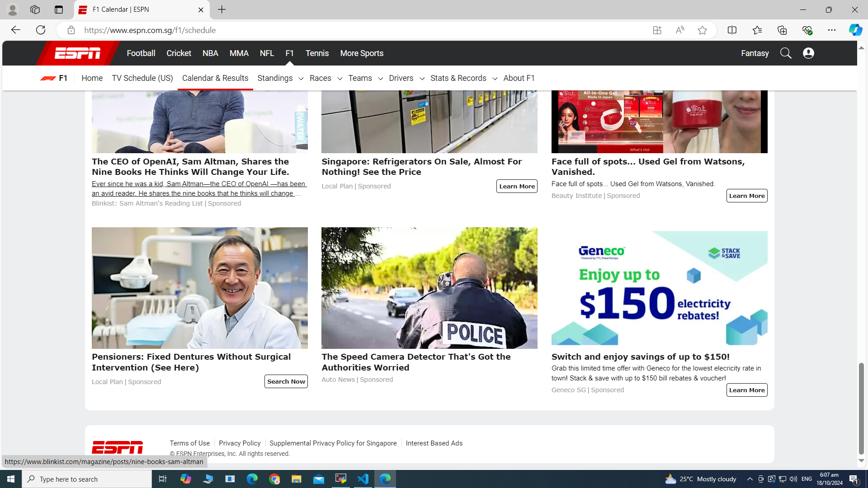Open the Cricket menu item
This screenshot has height=488, width=868.
[179, 53]
